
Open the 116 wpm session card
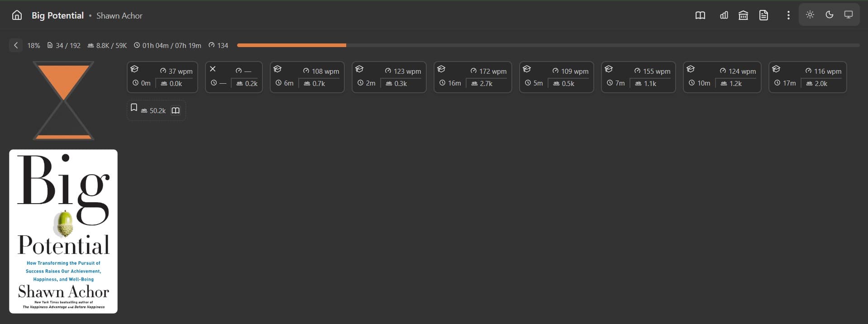pos(808,77)
